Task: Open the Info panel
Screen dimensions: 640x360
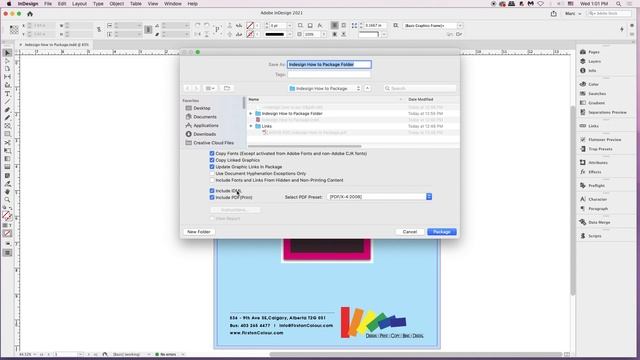Action: 588,71
